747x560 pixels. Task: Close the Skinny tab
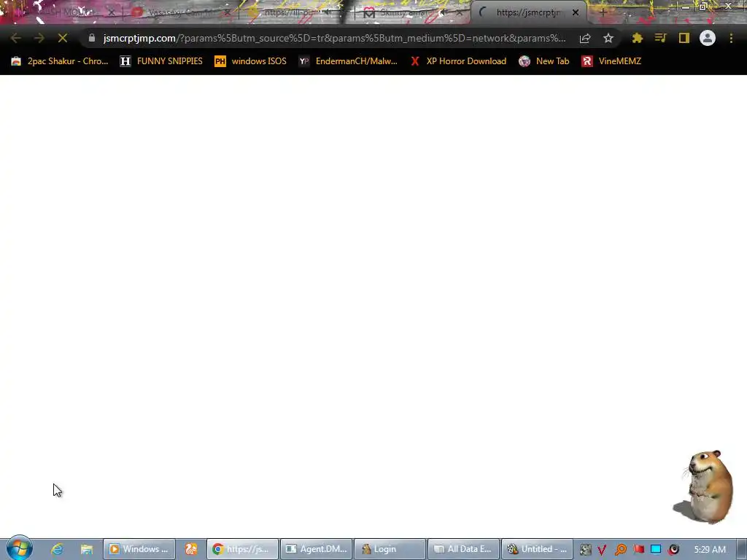coord(460,12)
